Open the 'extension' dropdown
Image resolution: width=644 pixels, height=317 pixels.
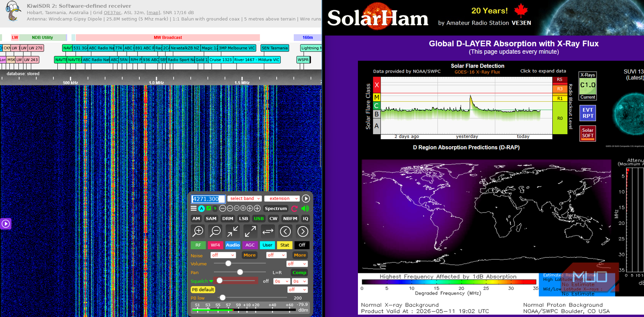coord(282,198)
